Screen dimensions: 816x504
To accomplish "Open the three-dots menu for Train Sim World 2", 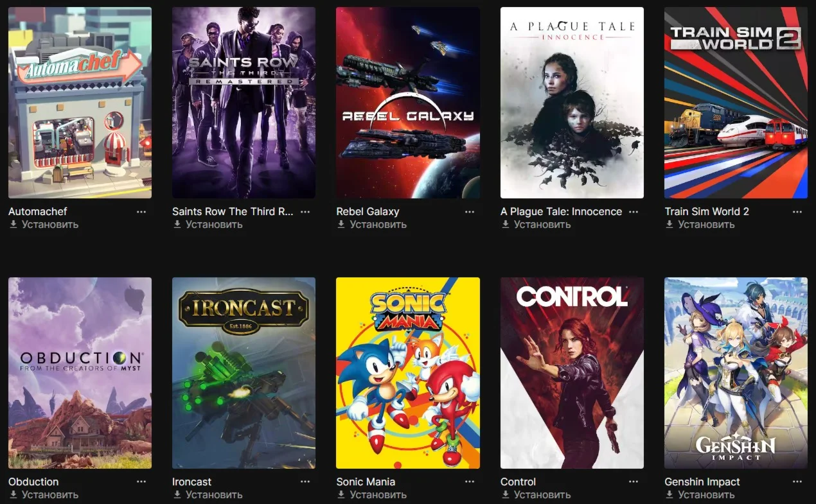I will 797,211.
